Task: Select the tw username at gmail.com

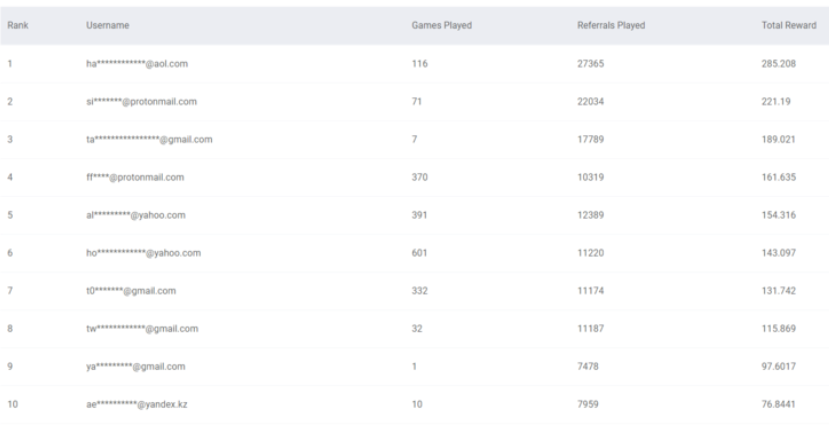Action: pyautogui.click(x=143, y=328)
